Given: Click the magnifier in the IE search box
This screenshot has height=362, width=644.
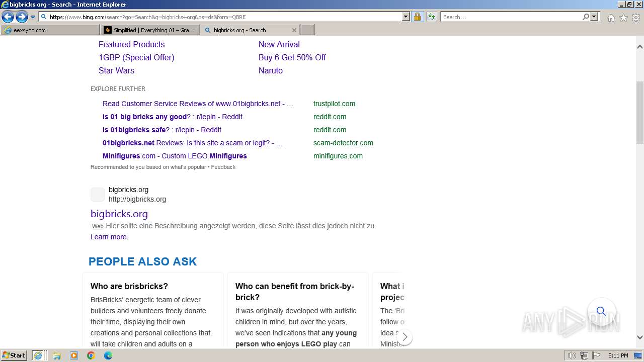Looking at the screenshot, I should [586, 17].
